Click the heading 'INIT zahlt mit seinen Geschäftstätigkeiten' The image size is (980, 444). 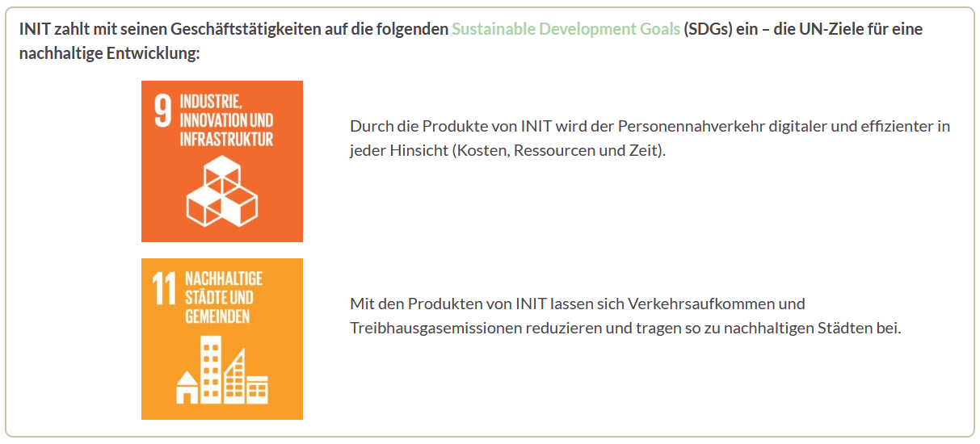[471, 41]
